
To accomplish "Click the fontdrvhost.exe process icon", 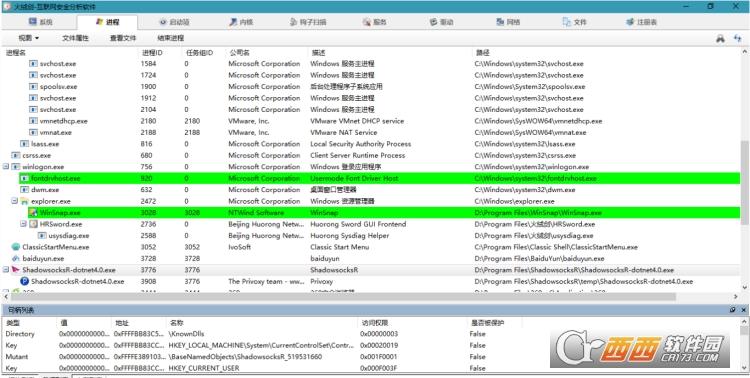I will click(x=24, y=178).
